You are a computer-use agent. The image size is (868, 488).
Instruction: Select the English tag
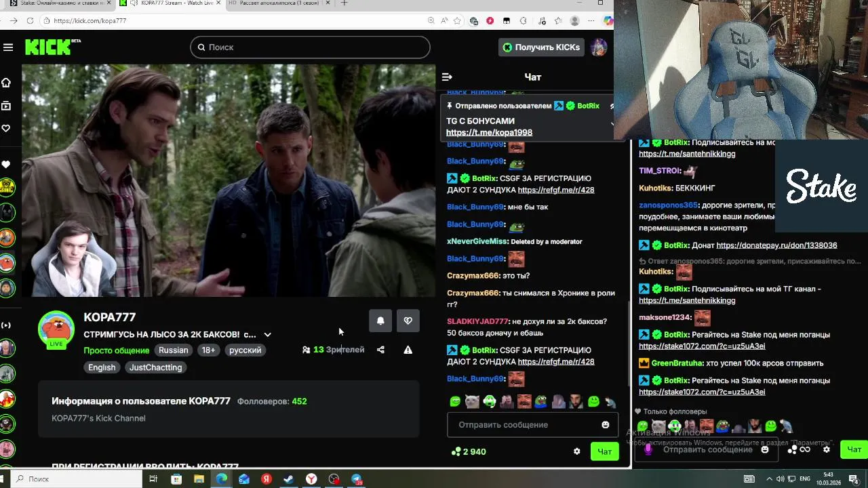(x=102, y=367)
